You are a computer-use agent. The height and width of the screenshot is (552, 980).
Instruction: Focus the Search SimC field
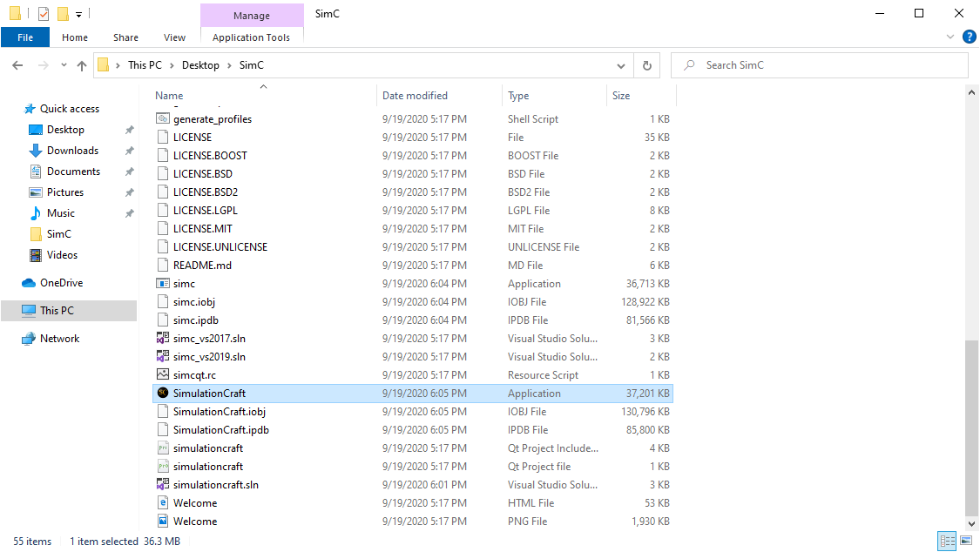coord(820,65)
